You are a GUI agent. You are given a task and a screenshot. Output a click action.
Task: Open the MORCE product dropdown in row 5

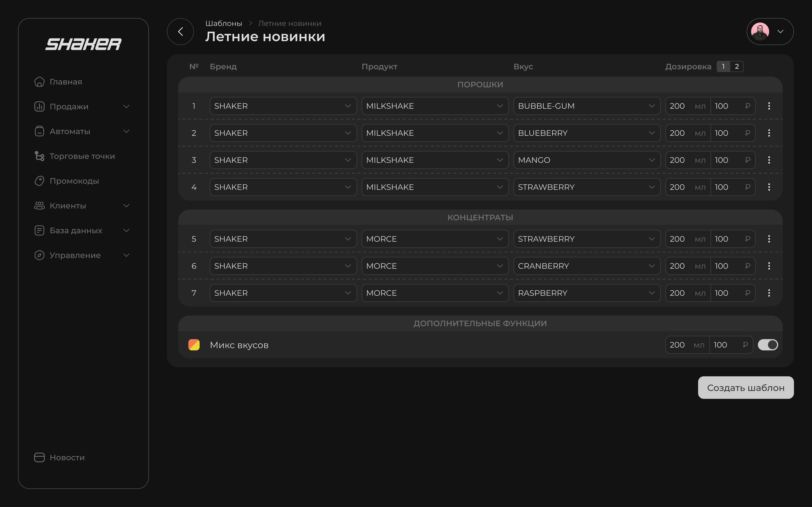coord(435,239)
